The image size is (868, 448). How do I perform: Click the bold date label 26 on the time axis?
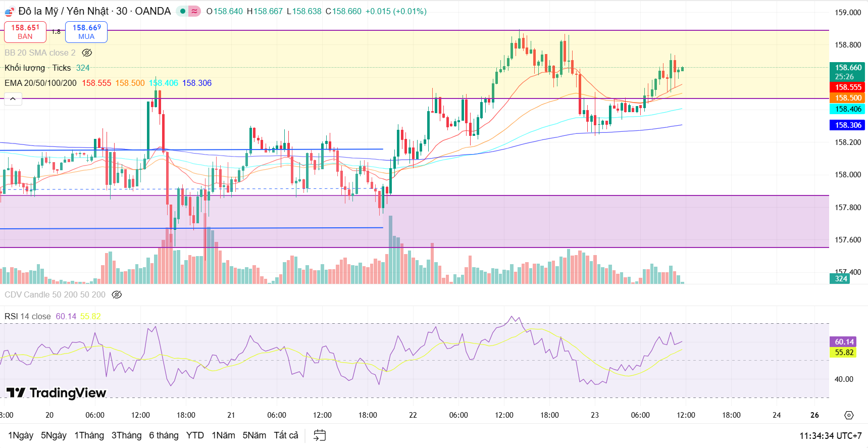(814, 415)
